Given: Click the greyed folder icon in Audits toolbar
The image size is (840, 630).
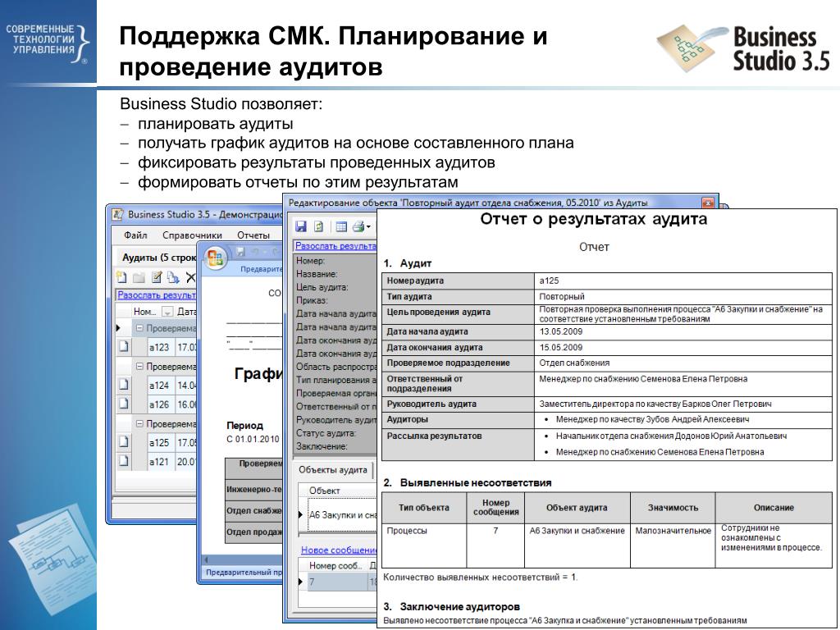Looking at the screenshot, I should [139, 277].
